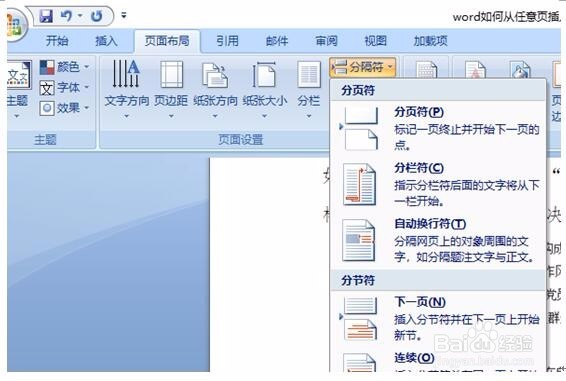Click the Undo arrow icon
566x381 pixels.
point(66,16)
